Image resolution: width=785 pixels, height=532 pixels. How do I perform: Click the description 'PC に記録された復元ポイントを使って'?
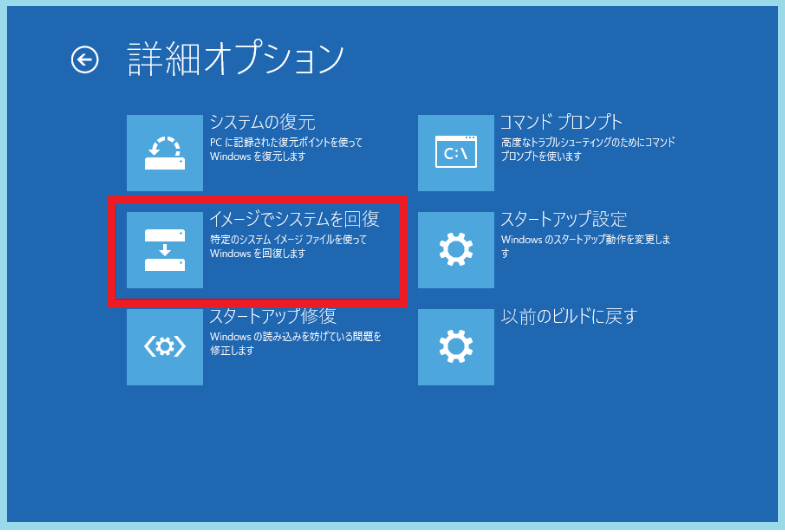click(x=286, y=143)
